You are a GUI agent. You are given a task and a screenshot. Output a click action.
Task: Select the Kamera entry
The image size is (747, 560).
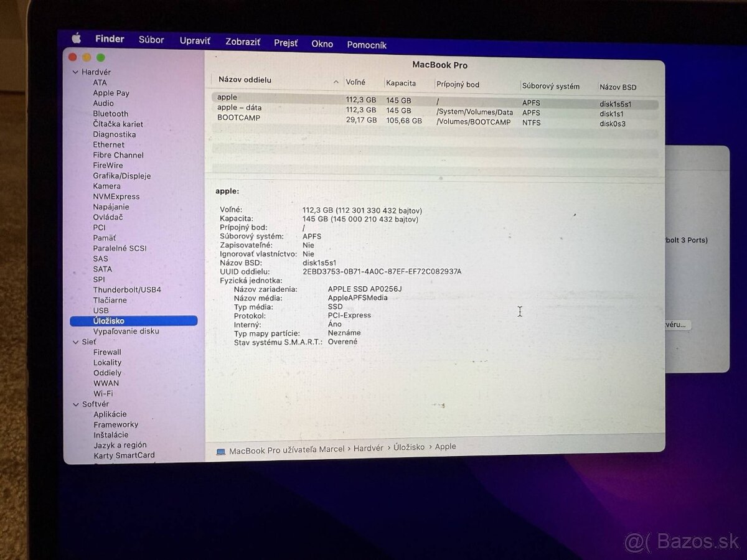point(106,186)
